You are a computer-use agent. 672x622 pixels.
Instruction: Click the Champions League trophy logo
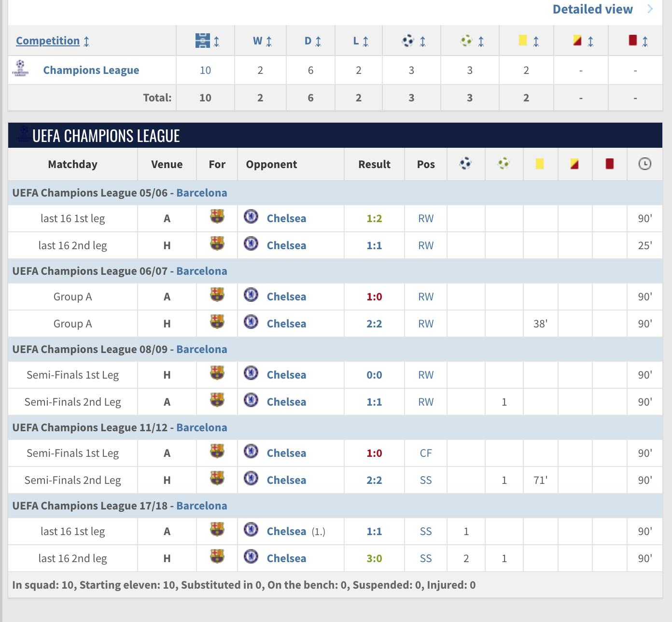coord(20,69)
